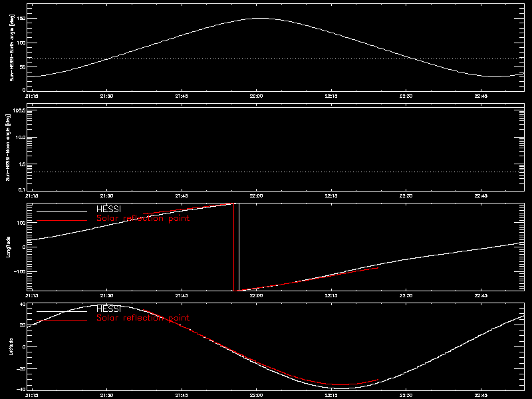Click the HESSI legend label in Latitude plot

108,309
